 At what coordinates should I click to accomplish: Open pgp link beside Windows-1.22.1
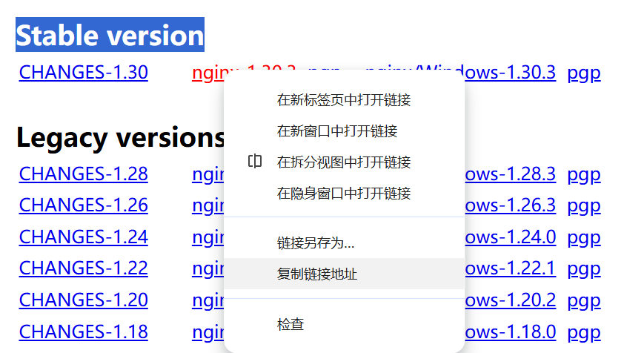(584, 271)
